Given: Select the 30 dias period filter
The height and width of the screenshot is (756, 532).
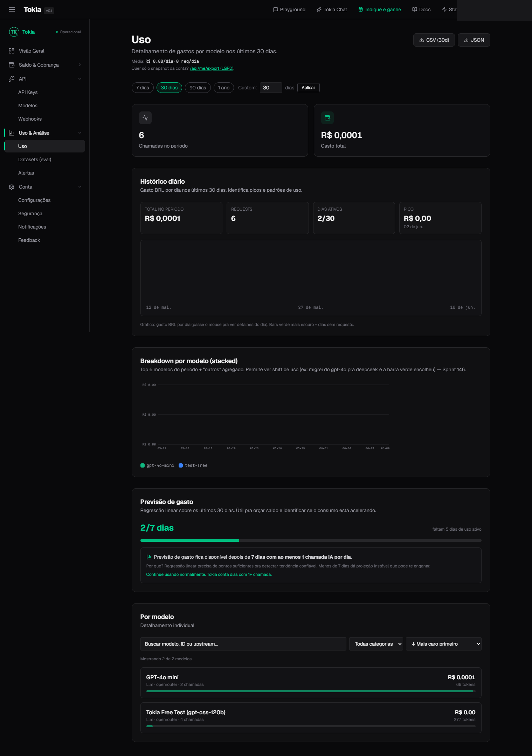Looking at the screenshot, I should [169, 88].
